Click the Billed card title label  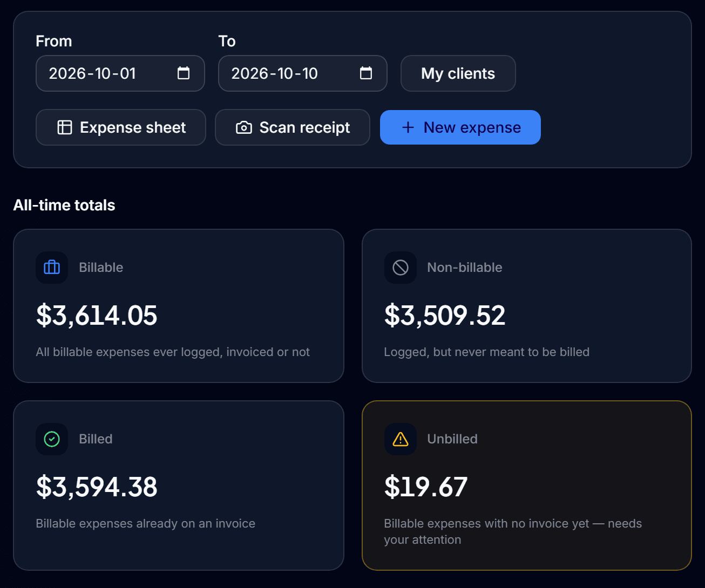(x=96, y=439)
